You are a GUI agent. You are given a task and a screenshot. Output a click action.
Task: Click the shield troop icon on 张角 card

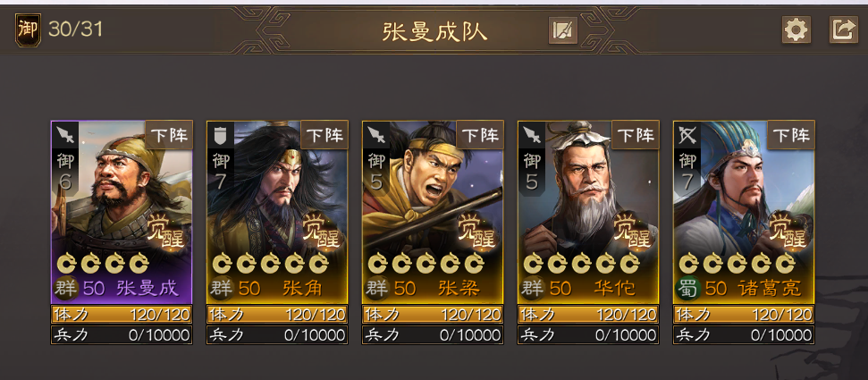[220, 135]
